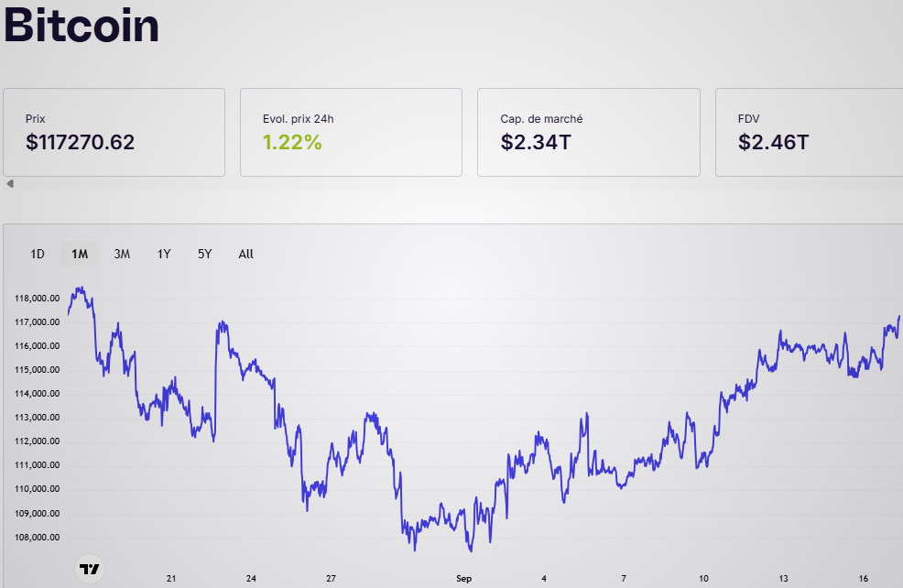Click the 13 date label on the axis
The width and height of the screenshot is (903, 588).
784,579
